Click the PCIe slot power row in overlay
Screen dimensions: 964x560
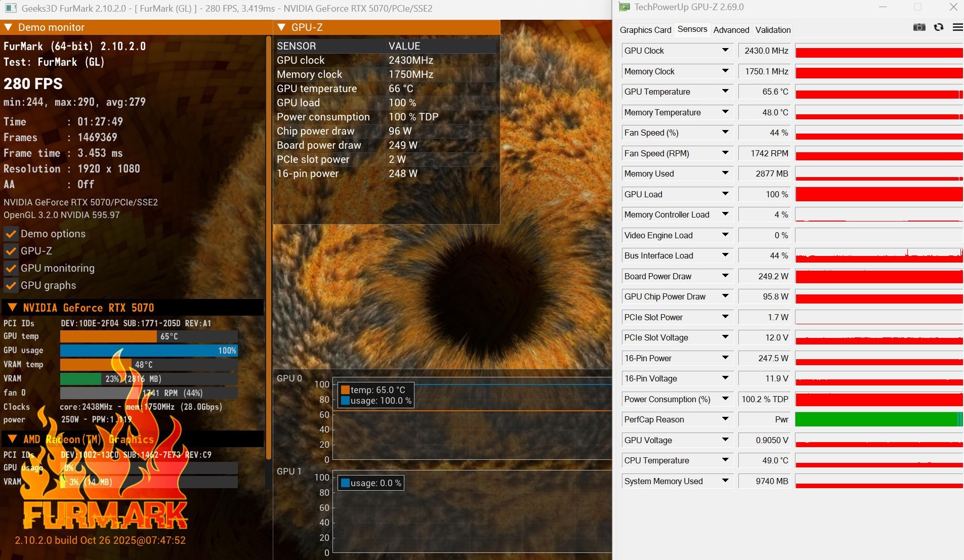click(386, 159)
